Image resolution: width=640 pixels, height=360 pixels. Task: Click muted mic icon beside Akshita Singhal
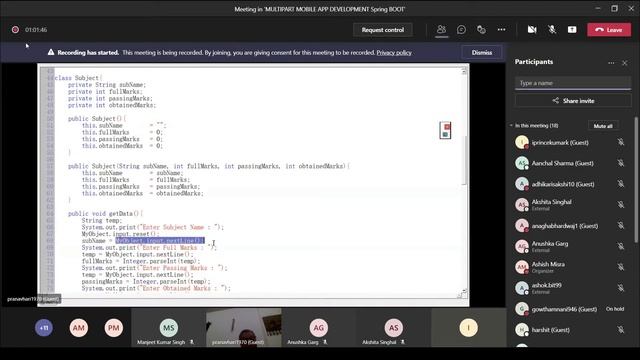[620, 204]
